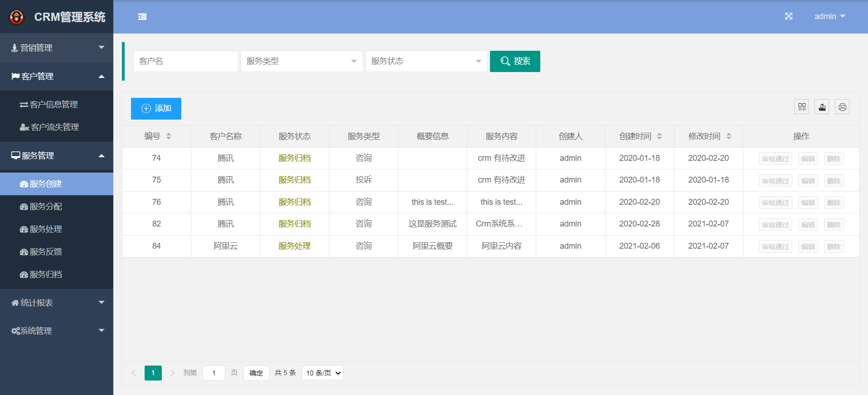Open the 10 条/页 page size select
Image resolution: width=868 pixels, height=395 pixels.
tap(323, 373)
